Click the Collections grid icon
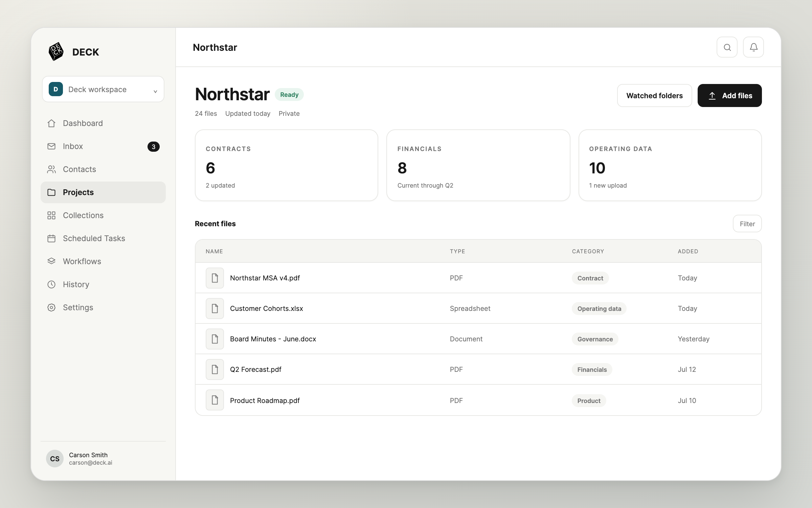 51,215
